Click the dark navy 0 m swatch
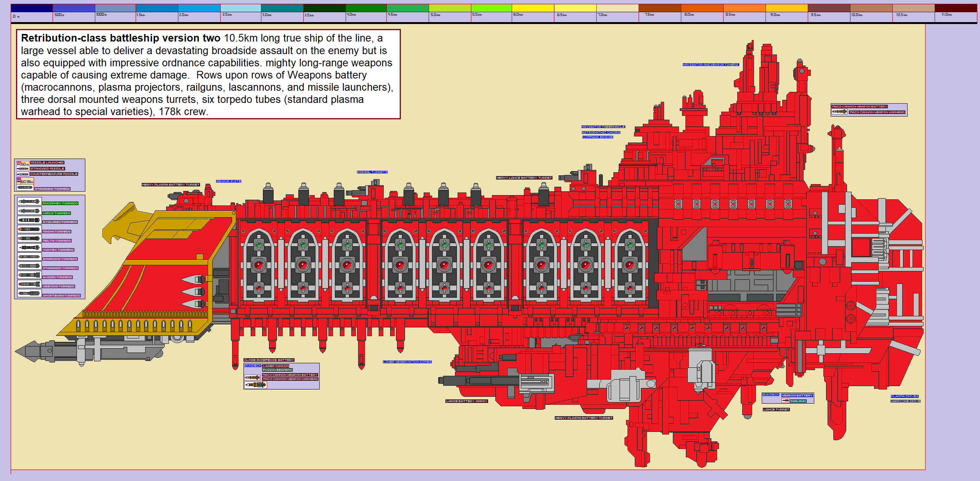The height and width of the screenshot is (481, 980). click(32, 8)
